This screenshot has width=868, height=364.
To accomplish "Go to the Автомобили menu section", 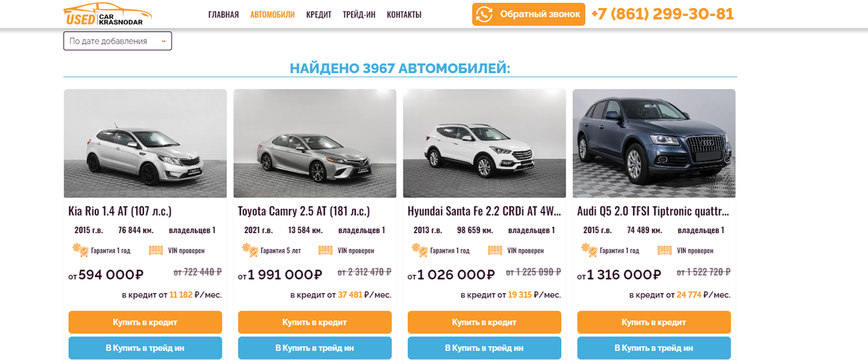I will pos(273,14).
